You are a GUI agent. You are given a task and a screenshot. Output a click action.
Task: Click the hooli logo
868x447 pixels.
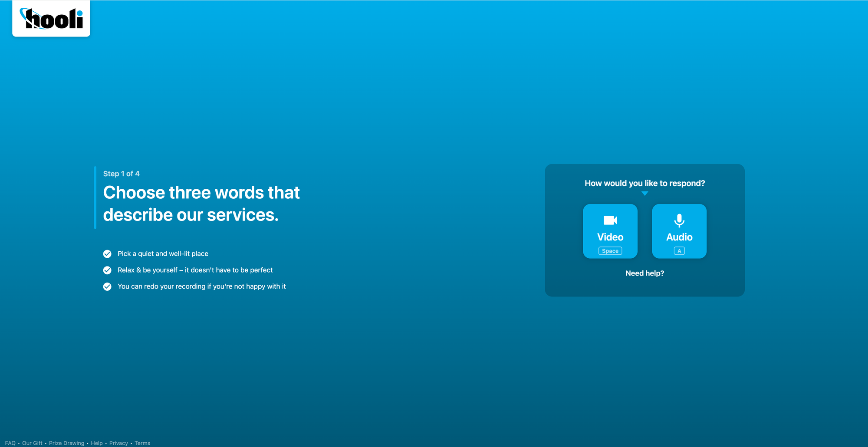coord(51,19)
